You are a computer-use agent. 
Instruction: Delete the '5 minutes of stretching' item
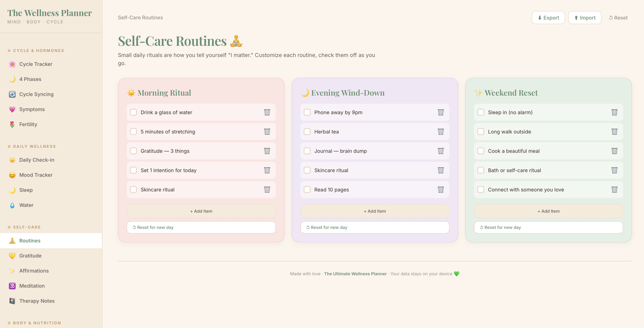pos(267,132)
